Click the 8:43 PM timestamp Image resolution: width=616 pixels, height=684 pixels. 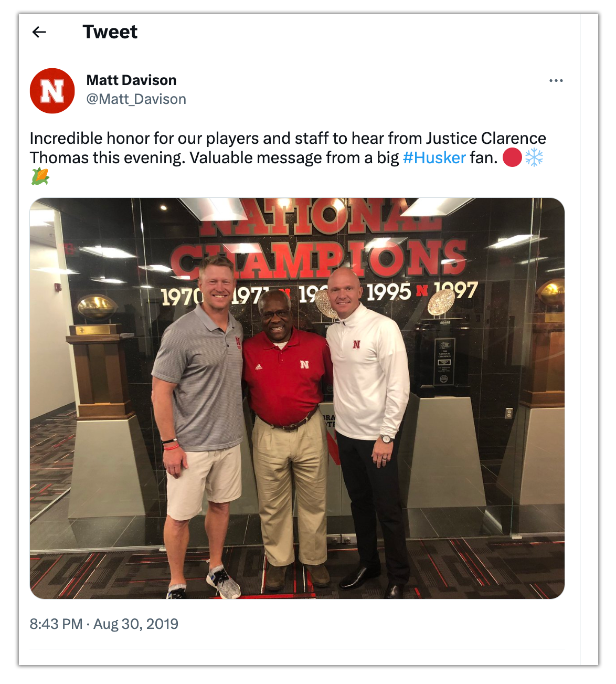56,624
